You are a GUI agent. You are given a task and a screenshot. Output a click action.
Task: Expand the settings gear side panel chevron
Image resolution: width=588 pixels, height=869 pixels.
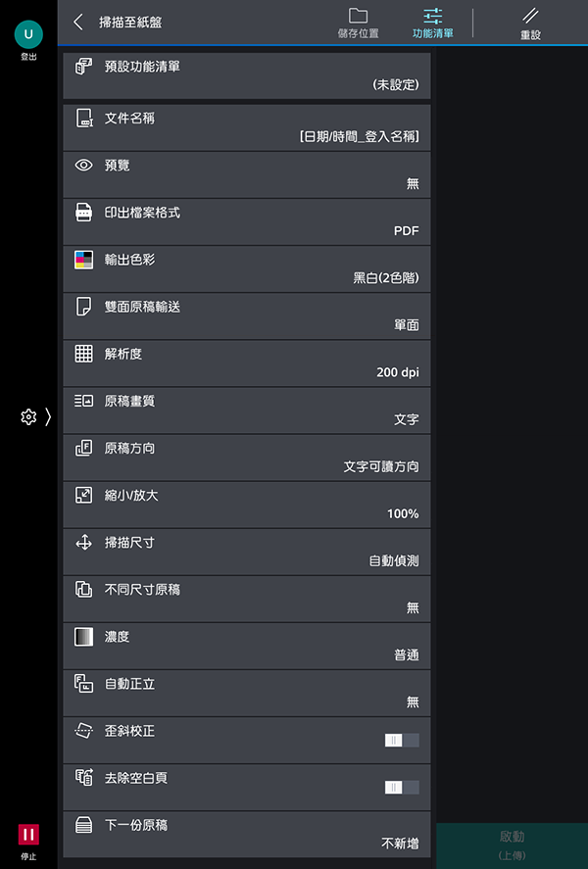[48, 416]
